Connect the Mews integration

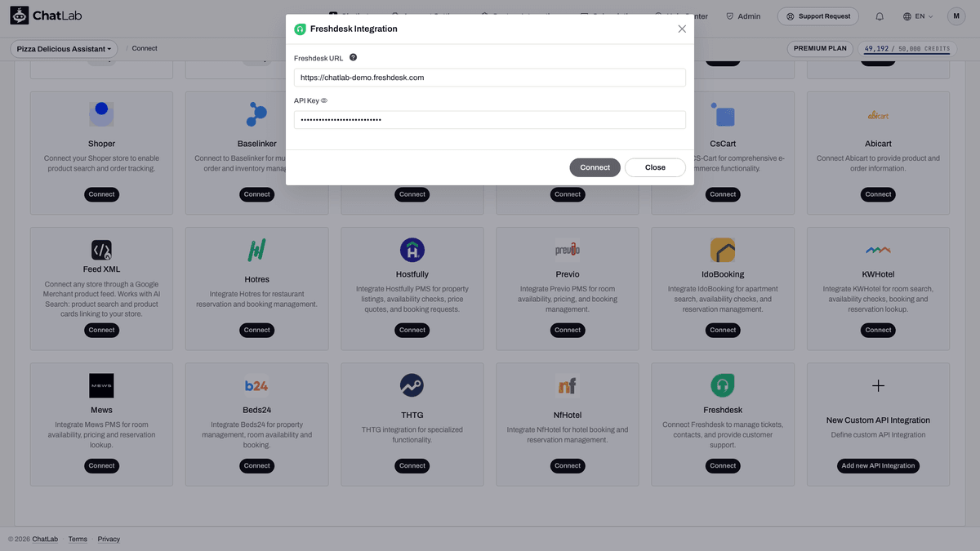tap(101, 465)
